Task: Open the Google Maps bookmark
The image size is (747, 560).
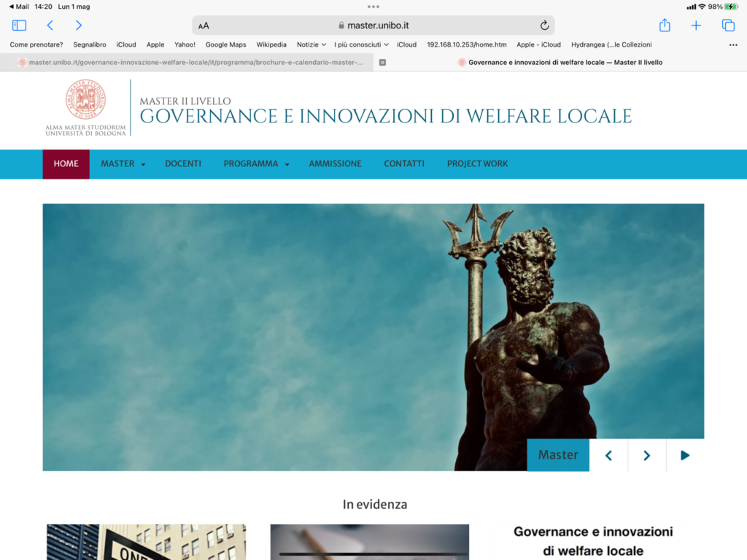Action: pyautogui.click(x=226, y=44)
